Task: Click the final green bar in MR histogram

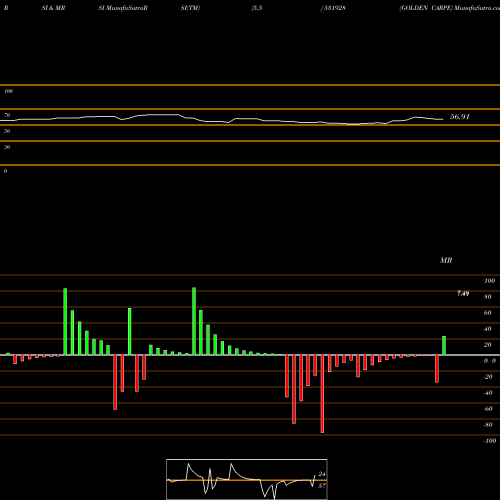Action: [x=444, y=346]
